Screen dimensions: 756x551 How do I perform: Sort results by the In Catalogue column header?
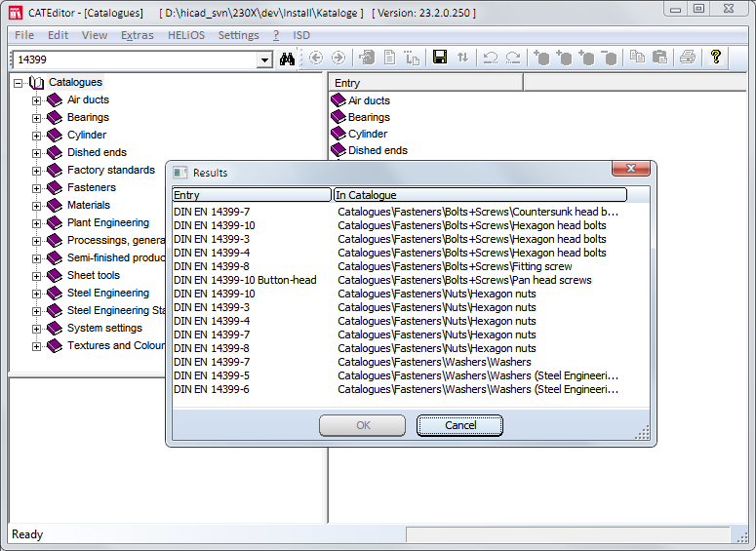[x=480, y=195]
